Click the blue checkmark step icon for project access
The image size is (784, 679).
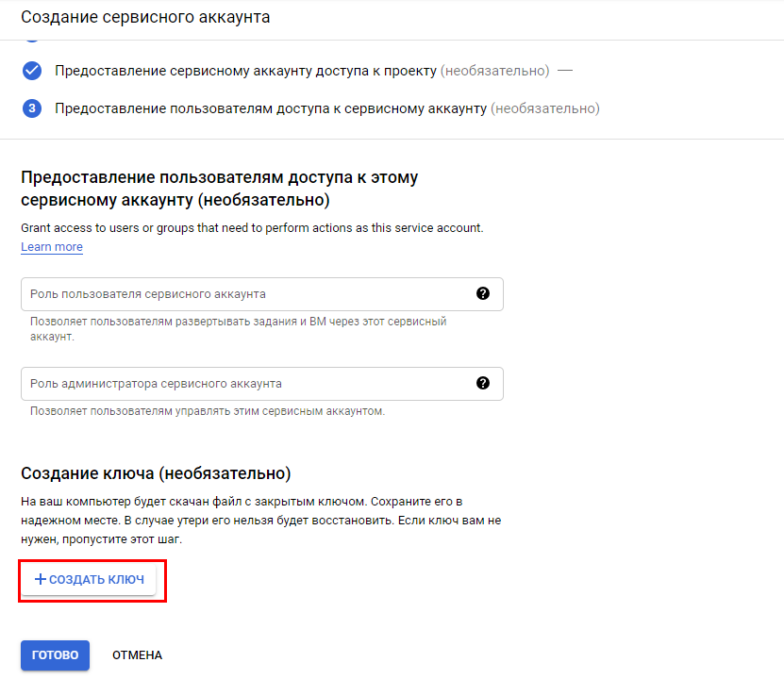pyautogui.click(x=32, y=71)
